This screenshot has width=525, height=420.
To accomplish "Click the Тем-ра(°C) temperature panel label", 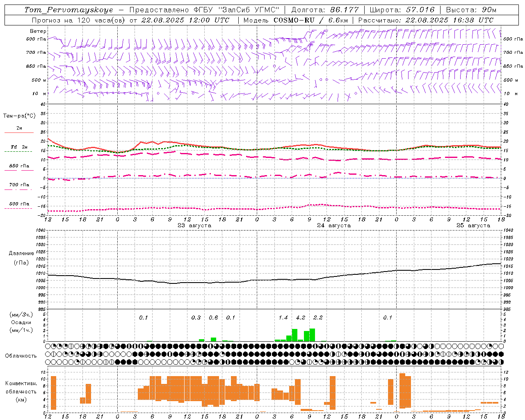I will tap(19, 116).
